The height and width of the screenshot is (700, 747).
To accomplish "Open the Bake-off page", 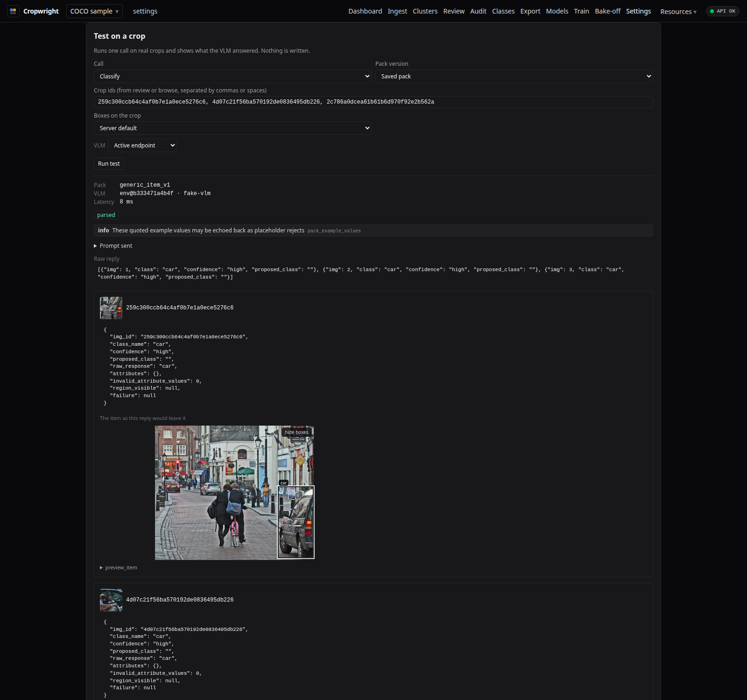I will [607, 11].
